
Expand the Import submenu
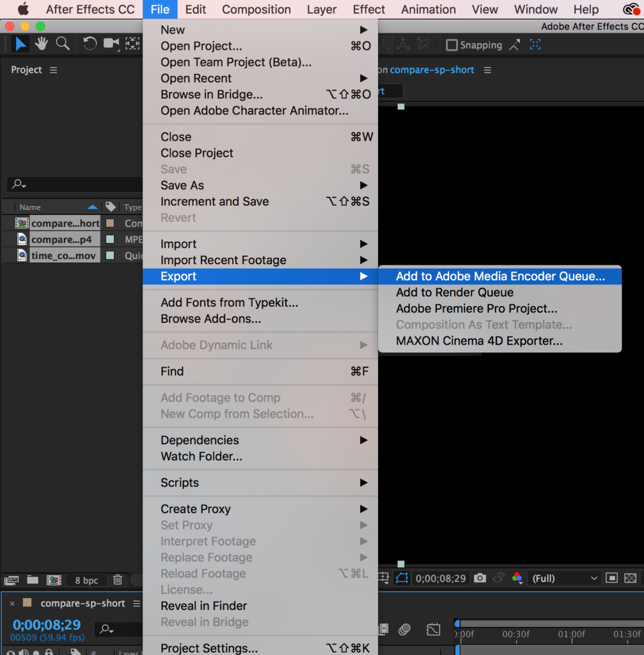(x=260, y=244)
